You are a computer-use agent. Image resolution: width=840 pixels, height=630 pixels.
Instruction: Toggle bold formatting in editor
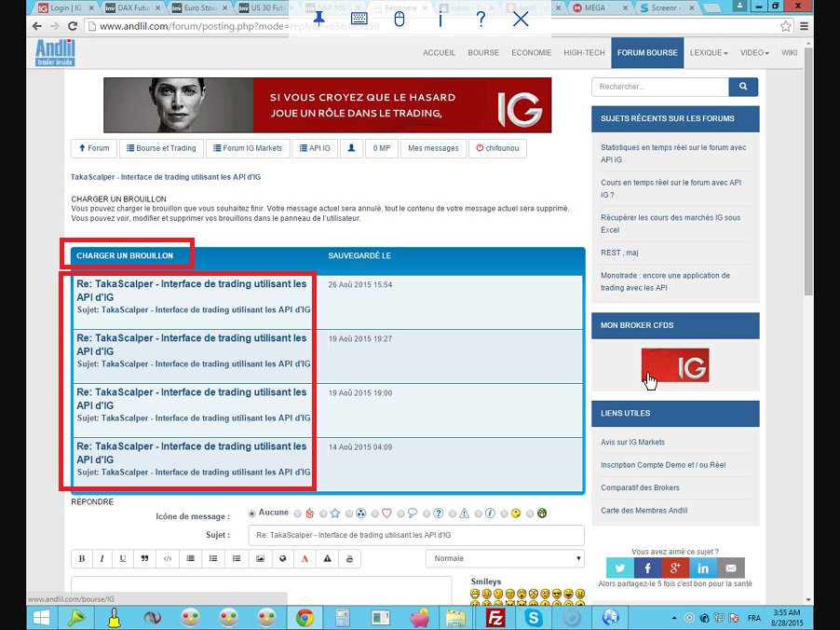[82, 558]
